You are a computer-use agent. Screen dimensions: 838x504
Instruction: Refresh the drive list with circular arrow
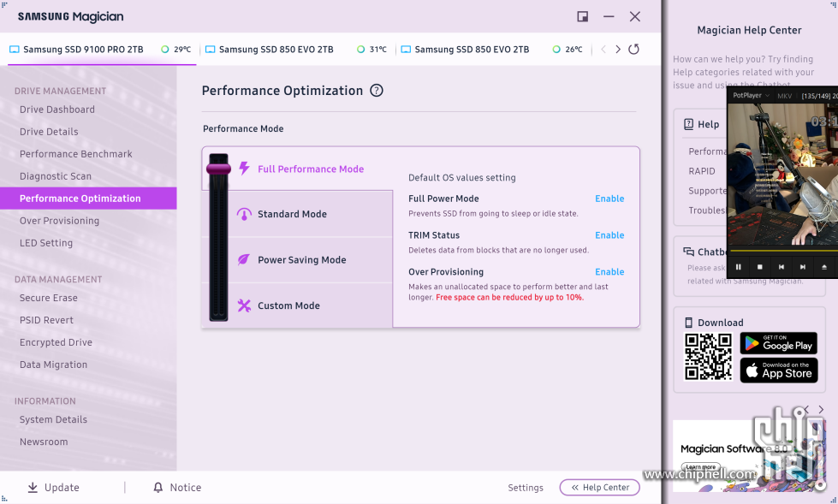pyautogui.click(x=633, y=49)
